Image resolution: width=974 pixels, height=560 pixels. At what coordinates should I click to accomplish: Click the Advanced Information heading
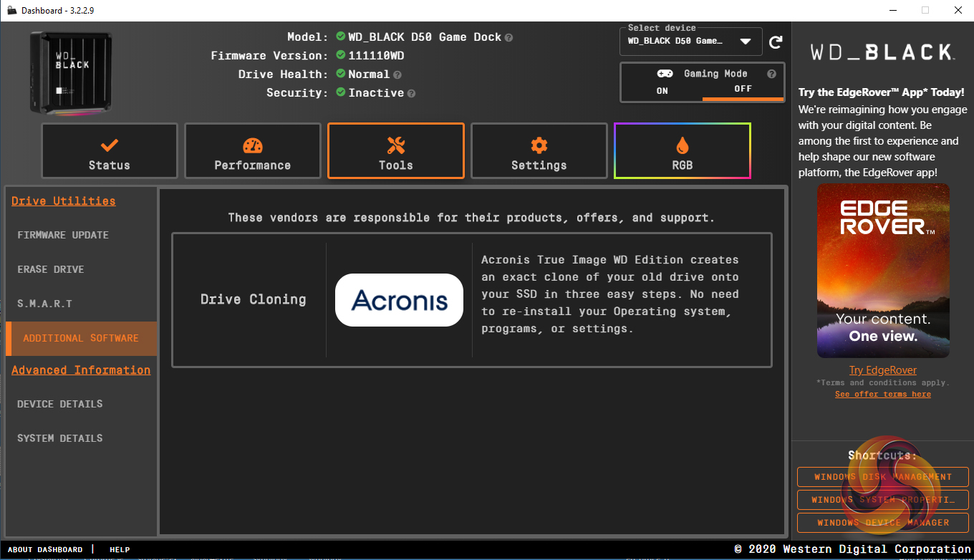click(x=81, y=370)
